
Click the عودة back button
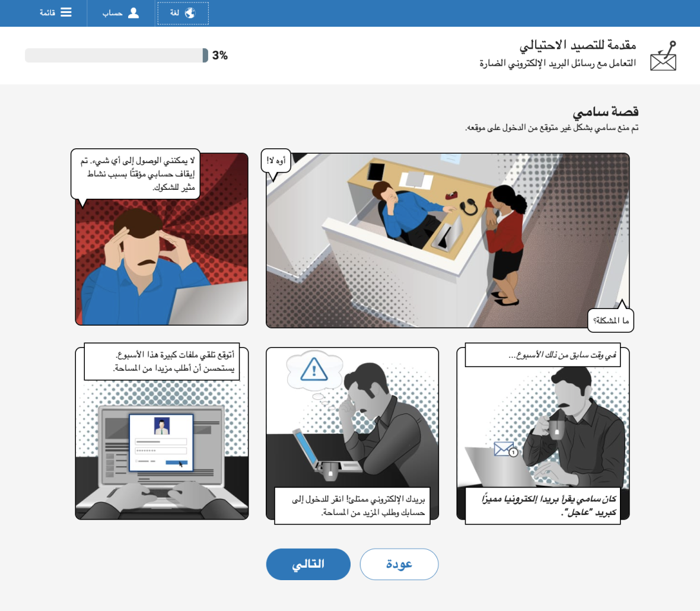(399, 564)
